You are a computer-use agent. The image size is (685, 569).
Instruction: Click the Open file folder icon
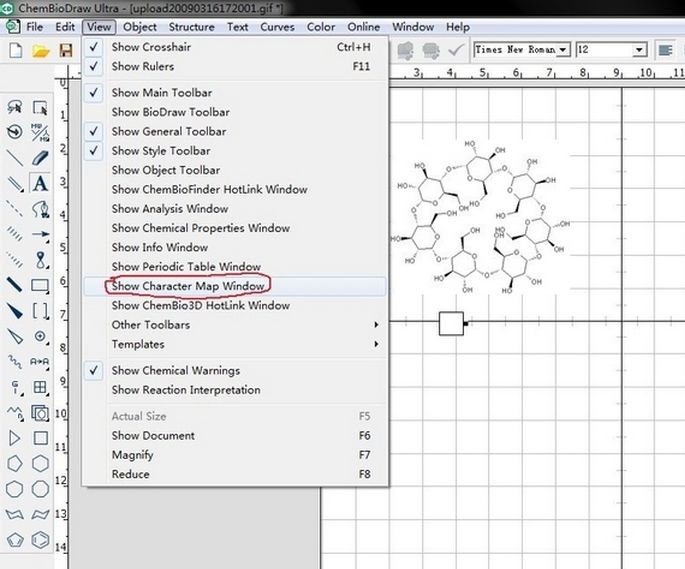(x=41, y=51)
